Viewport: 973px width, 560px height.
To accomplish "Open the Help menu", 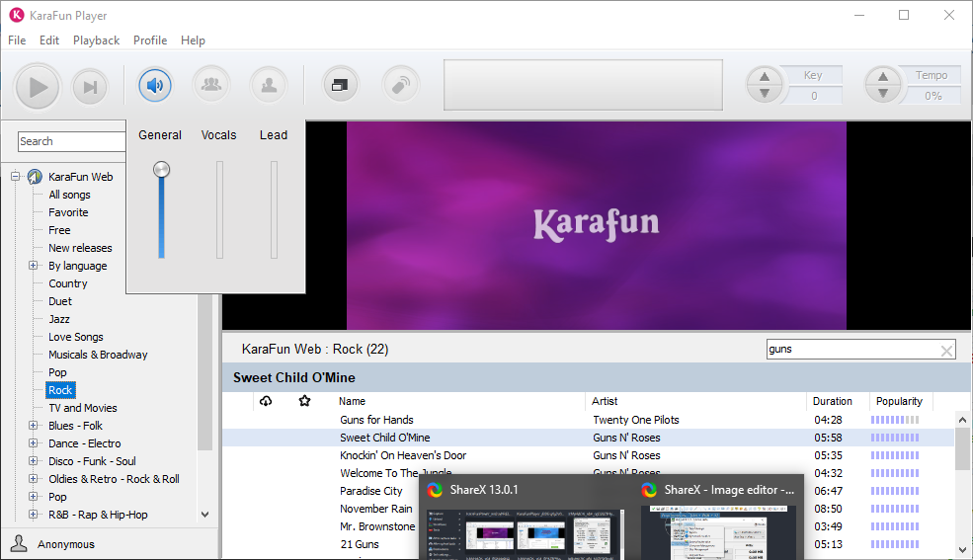I will [193, 40].
